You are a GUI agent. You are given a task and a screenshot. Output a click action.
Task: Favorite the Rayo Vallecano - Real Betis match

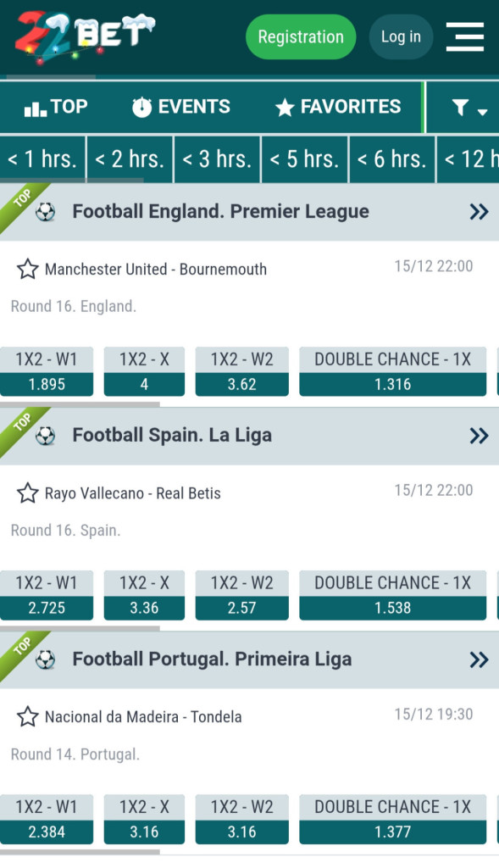click(x=28, y=492)
